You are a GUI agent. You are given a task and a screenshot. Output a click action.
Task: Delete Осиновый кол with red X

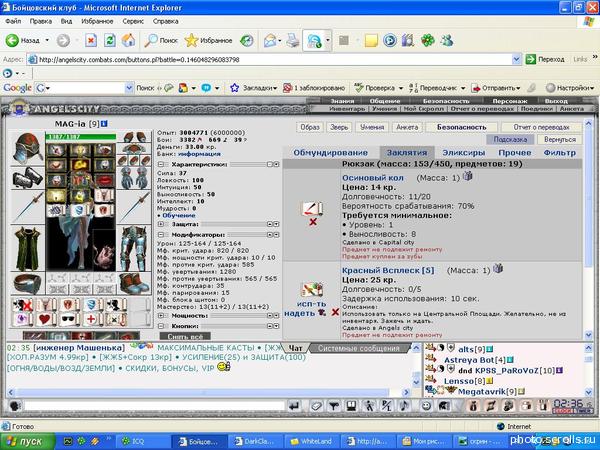tap(313, 222)
